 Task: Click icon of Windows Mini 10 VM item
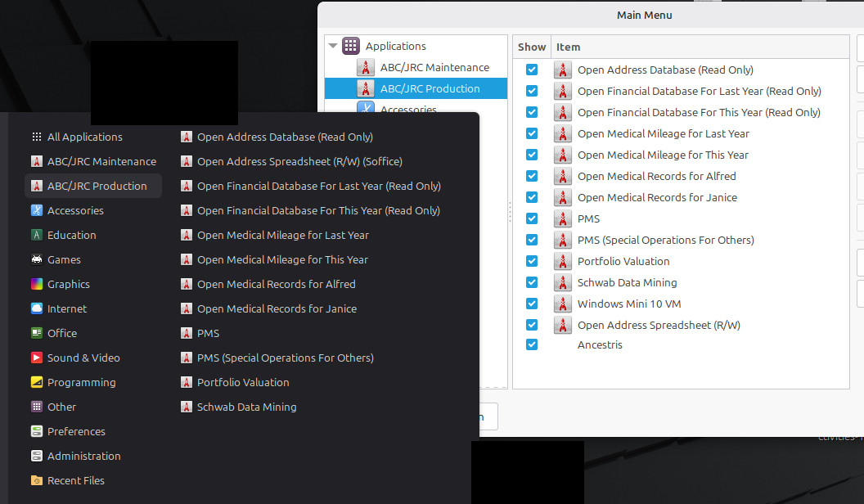[x=563, y=304]
